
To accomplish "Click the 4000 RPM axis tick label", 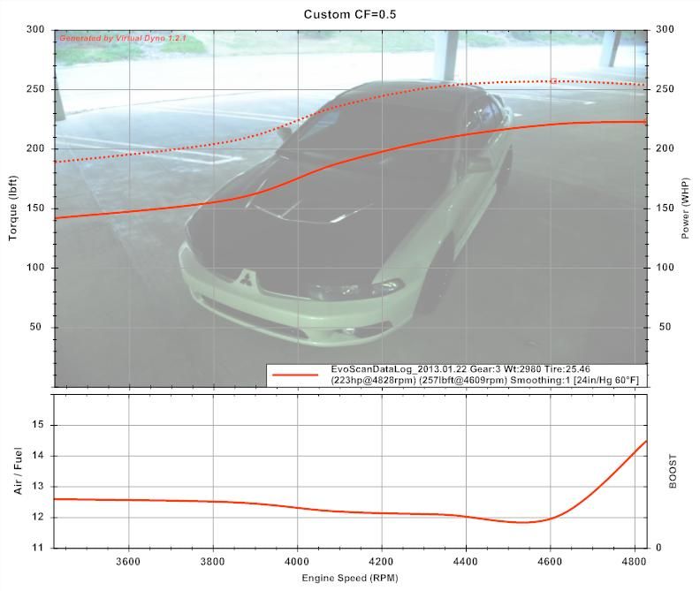I will pos(297,561).
